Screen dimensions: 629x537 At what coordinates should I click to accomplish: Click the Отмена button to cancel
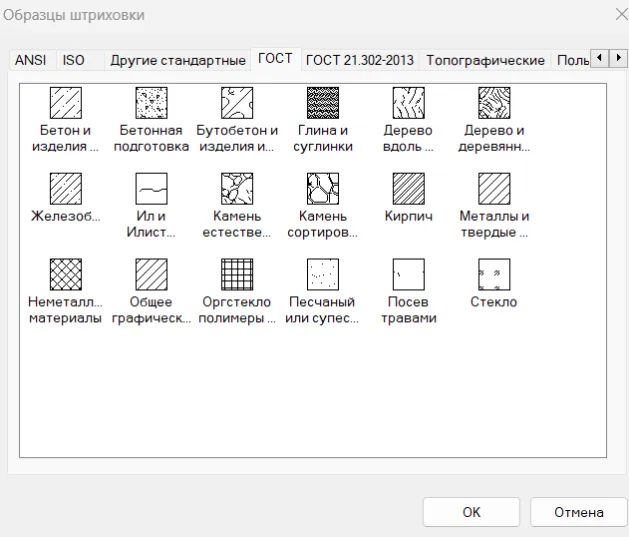point(579,512)
